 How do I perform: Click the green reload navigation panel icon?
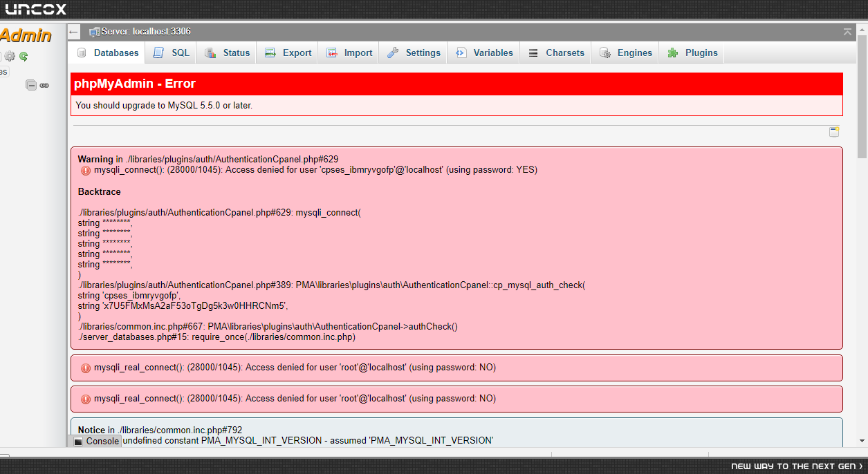tap(24, 57)
